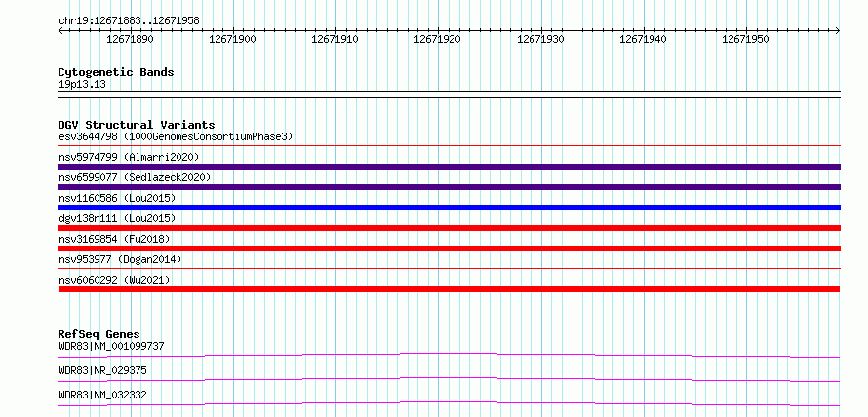The width and height of the screenshot is (868, 417).
Task: Click the red bar under nsv3169854
Action: (x=449, y=248)
